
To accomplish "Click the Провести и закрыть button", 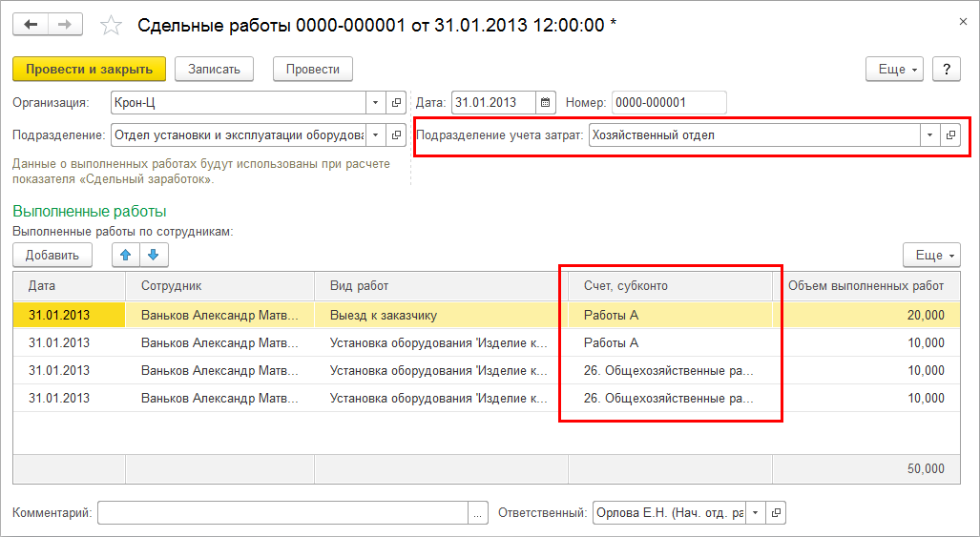I will pos(90,70).
